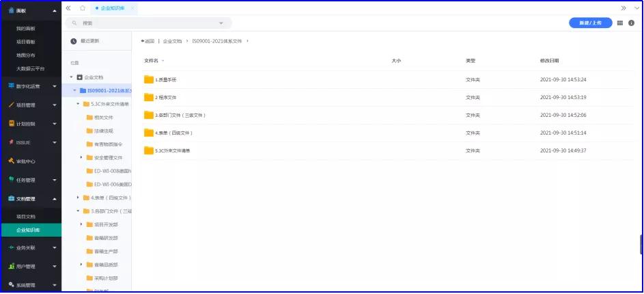The image size is (644, 294).
Task: Open 3.各部门文件(三级文件) in the file list
Action: click(180, 115)
